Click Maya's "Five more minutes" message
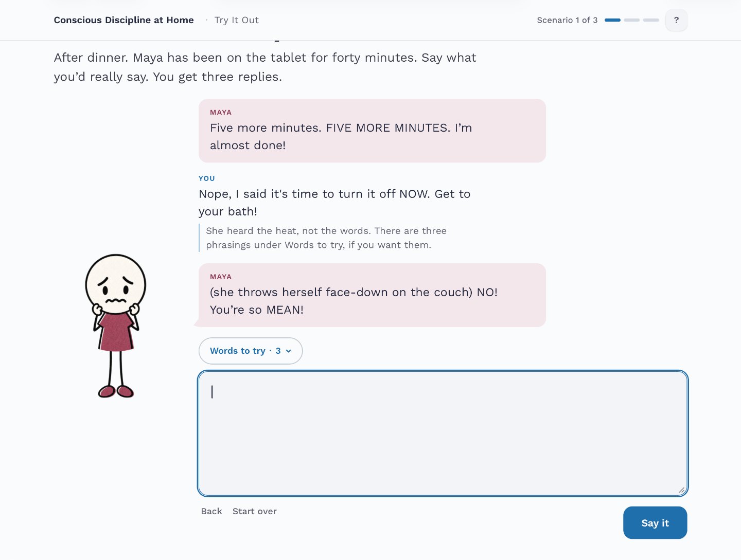Image resolution: width=741 pixels, height=560 pixels. tap(372, 131)
